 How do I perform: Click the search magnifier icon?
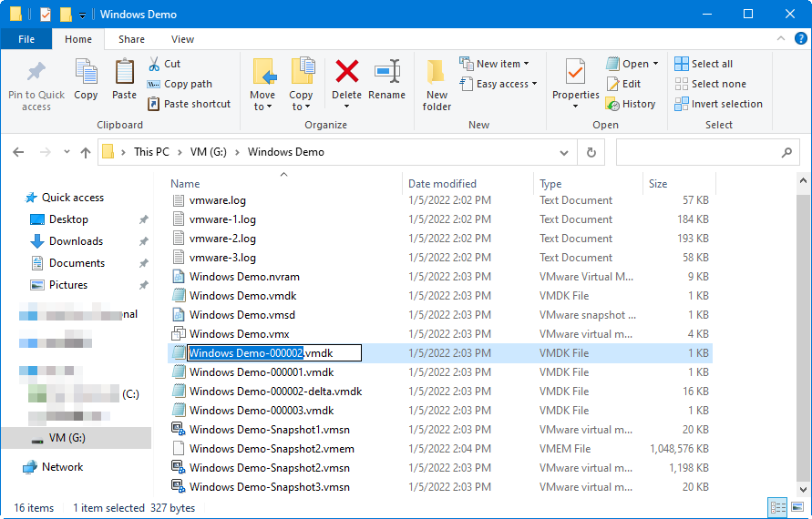click(x=786, y=153)
